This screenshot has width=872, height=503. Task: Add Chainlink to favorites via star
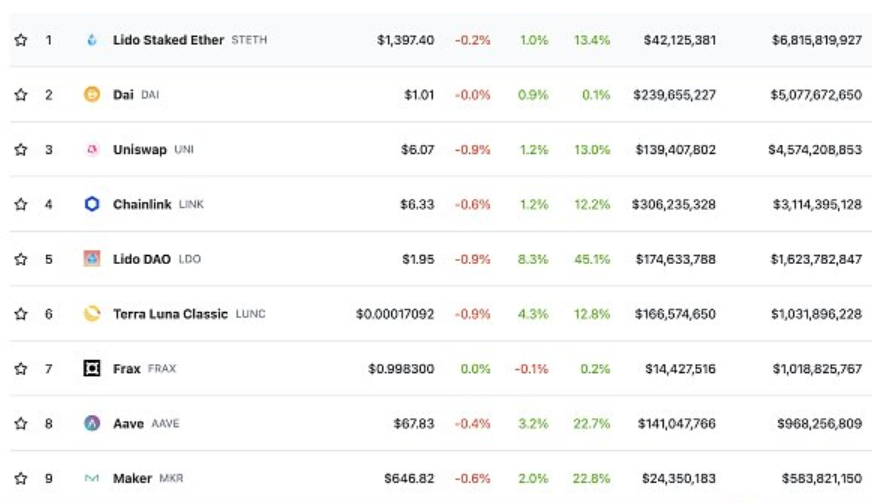[x=21, y=204]
